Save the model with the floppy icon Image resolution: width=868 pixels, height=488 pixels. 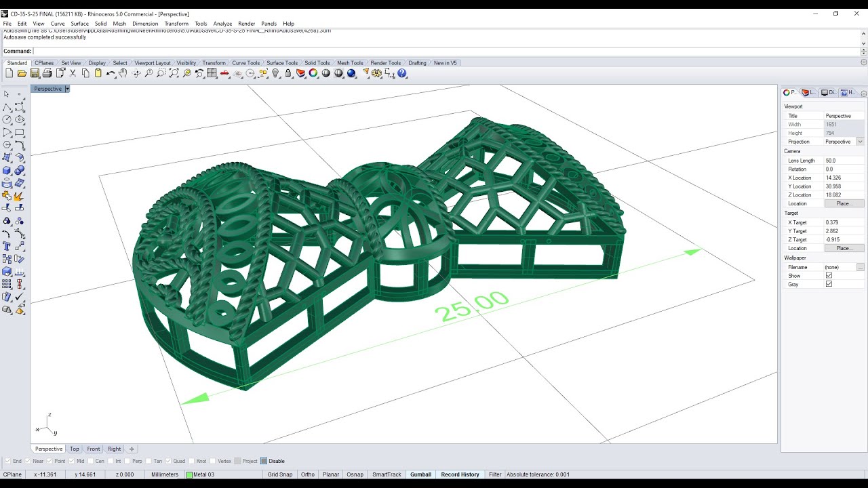point(34,73)
